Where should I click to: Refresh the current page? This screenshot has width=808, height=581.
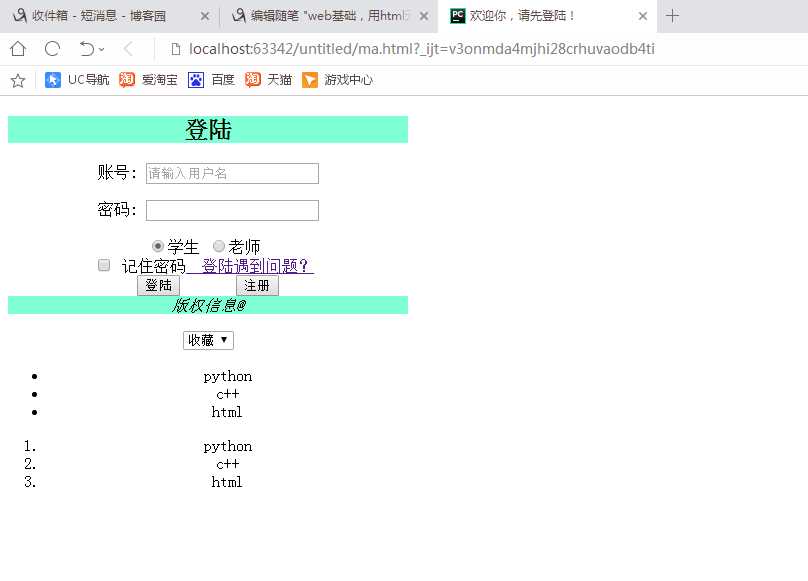(x=51, y=48)
